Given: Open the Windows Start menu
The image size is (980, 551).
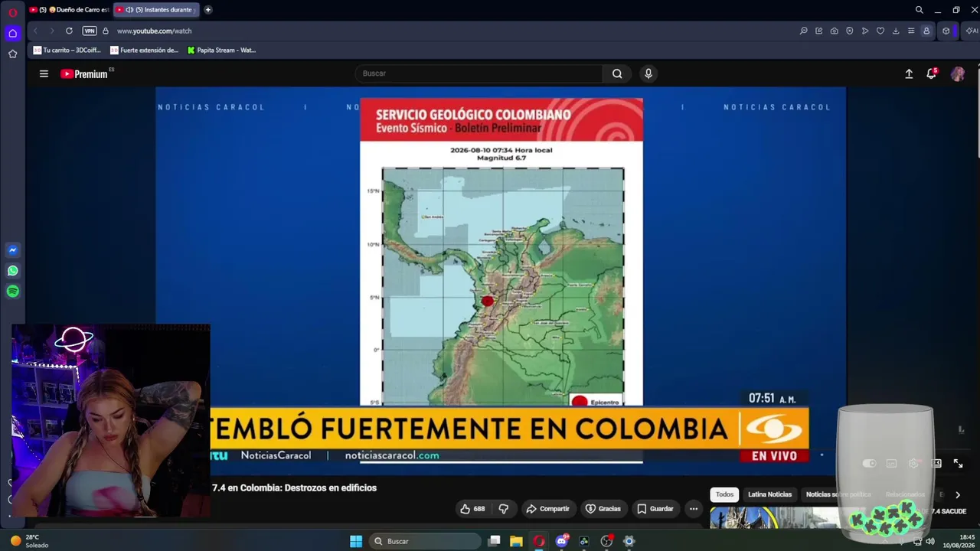Looking at the screenshot, I should coord(356,541).
